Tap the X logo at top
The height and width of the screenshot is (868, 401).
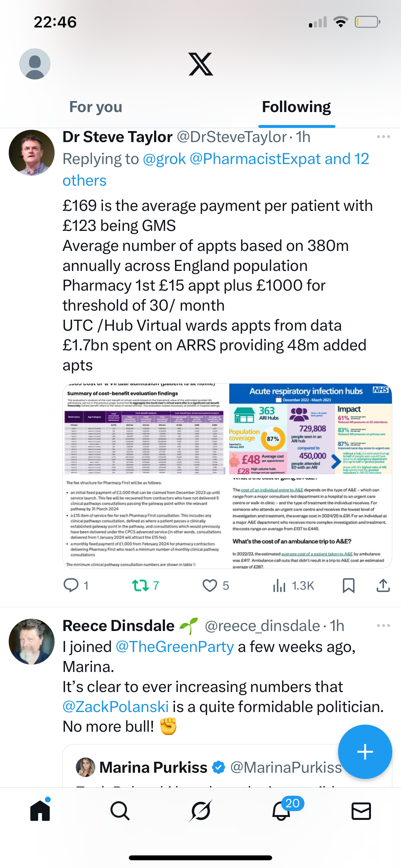click(200, 64)
